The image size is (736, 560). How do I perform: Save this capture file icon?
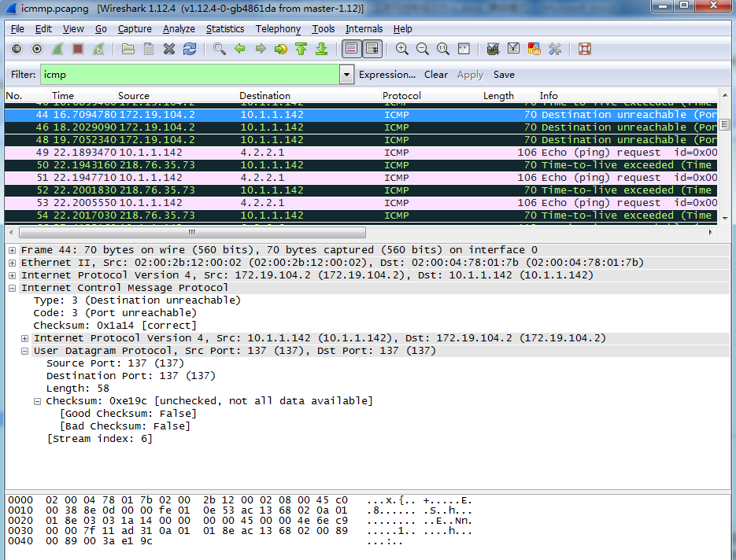[x=149, y=49]
